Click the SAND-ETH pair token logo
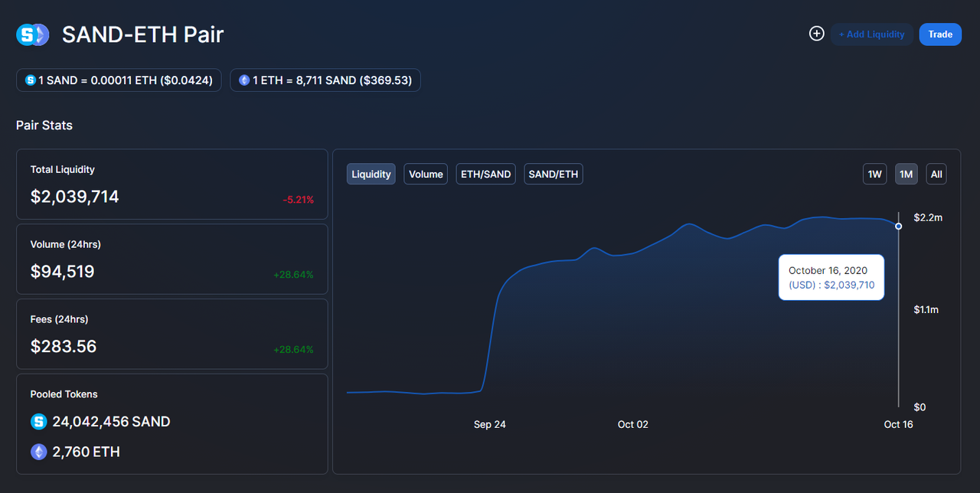 point(33,34)
